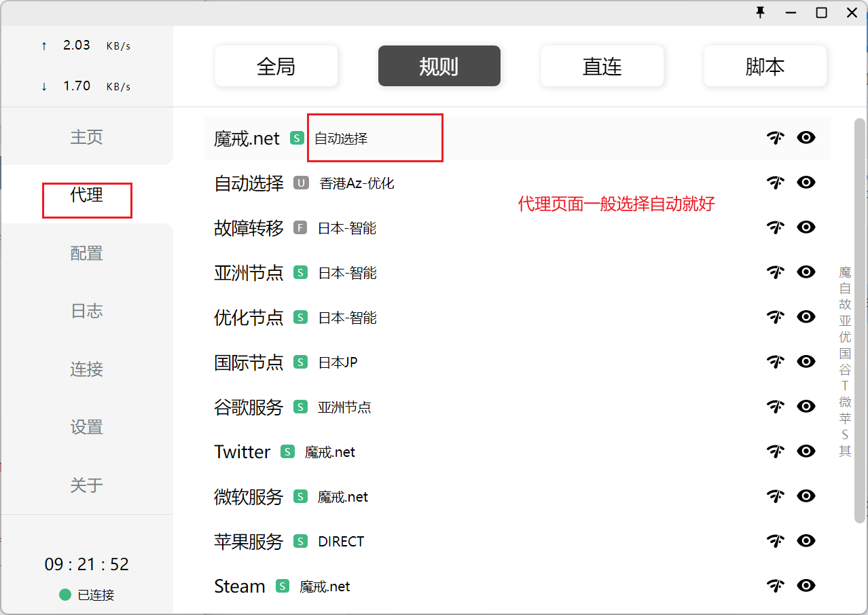Switch to 脚本 script mode
The height and width of the screenshot is (615, 868).
[x=765, y=66]
